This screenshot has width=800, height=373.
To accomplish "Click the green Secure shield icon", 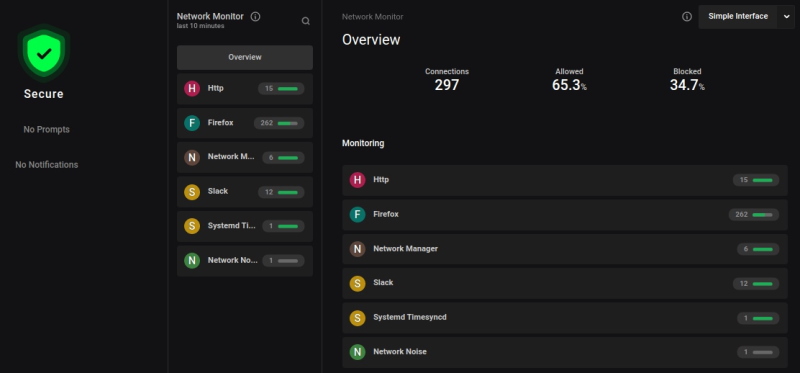I will tap(44, 53).
